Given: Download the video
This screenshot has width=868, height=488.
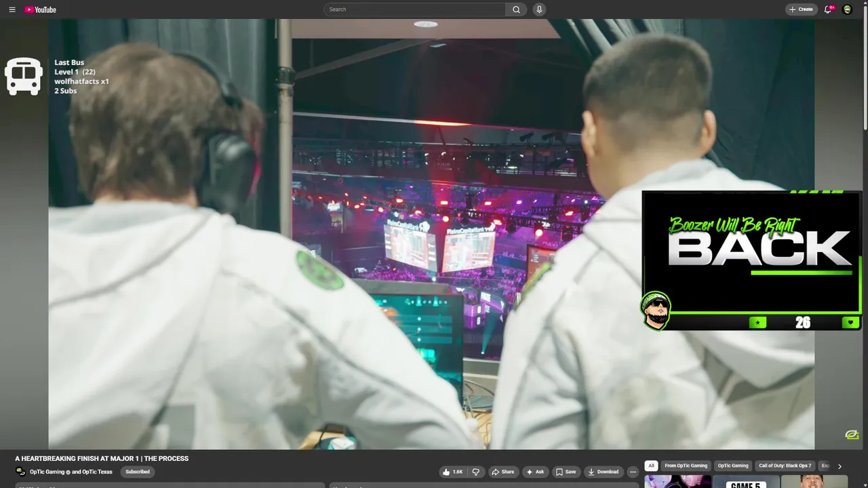Looking at the screenshot, I should pos(604,472).
